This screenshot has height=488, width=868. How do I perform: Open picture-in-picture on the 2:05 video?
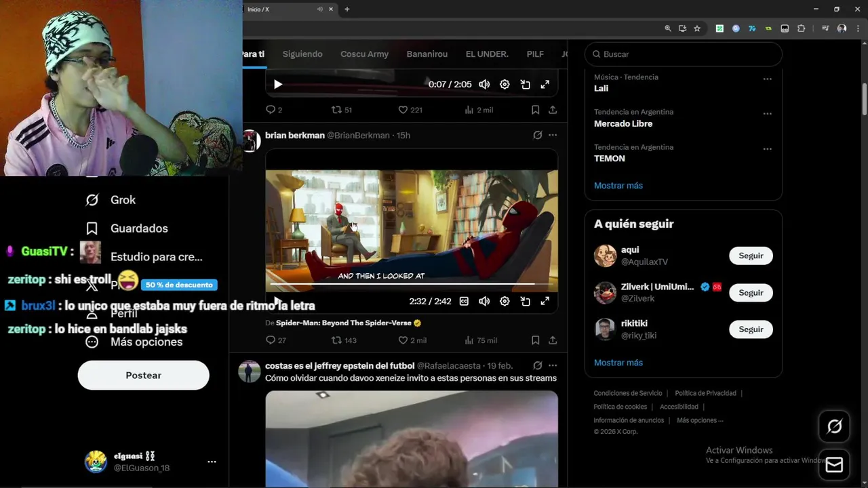[525, 85]
